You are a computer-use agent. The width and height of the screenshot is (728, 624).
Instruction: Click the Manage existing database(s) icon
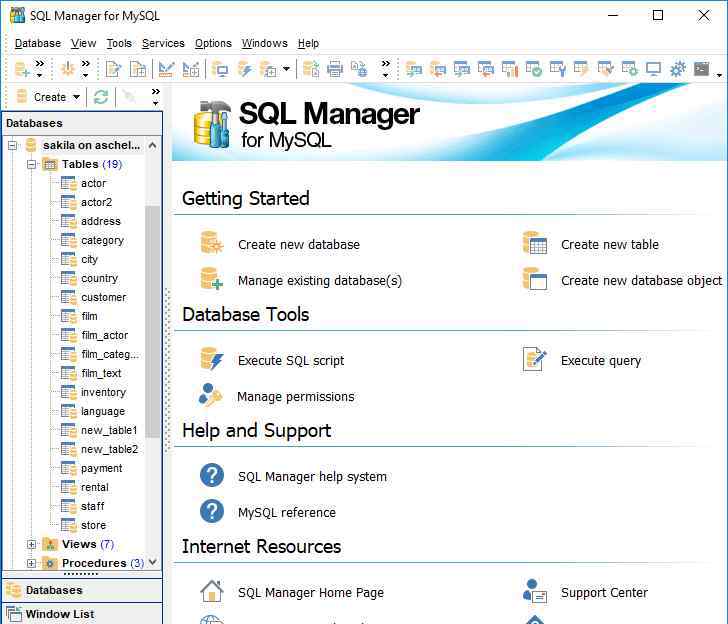[x=212, y=279]
